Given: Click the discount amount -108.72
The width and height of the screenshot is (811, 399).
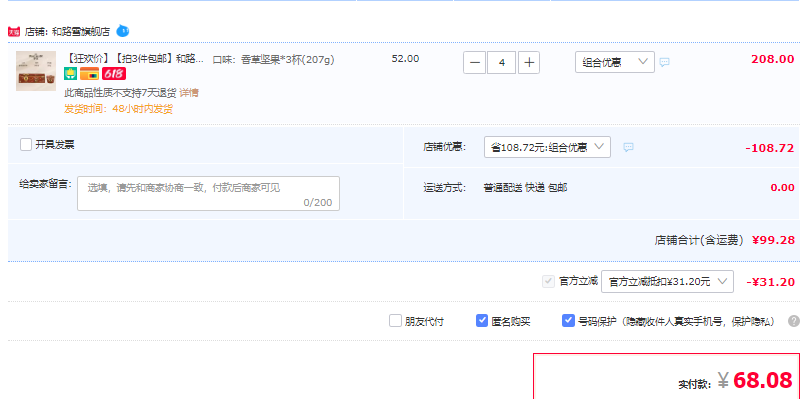Looking at the screenshot, I should (x=770, y=148).
